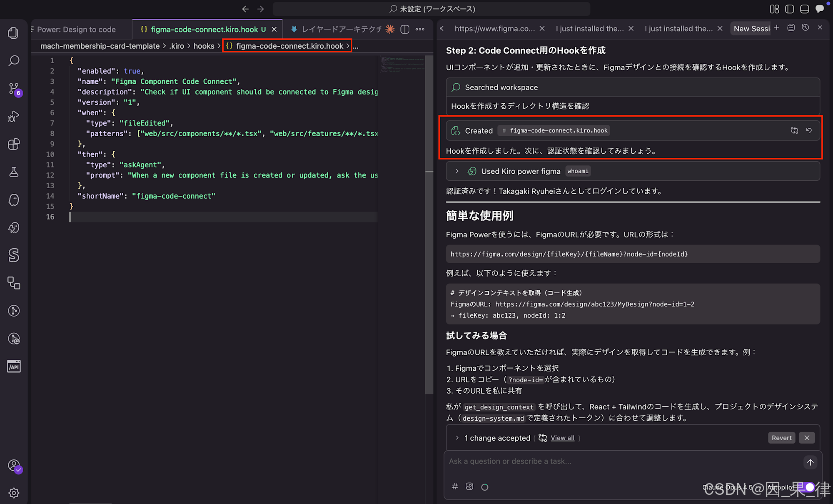The width and height of the screenshot is (833, 504).
Task: Expand the '1 change accepted' section
Action: coord(457,438)
